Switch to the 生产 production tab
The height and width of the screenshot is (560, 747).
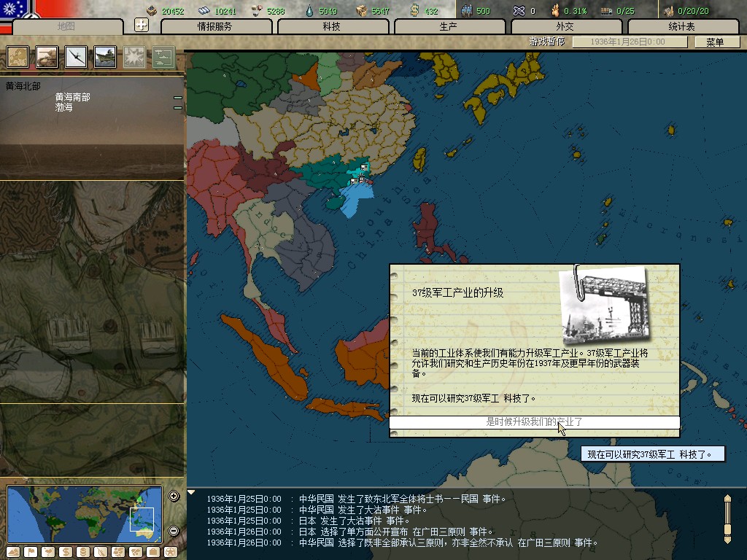pyautogui.click(x=449, y=26)
